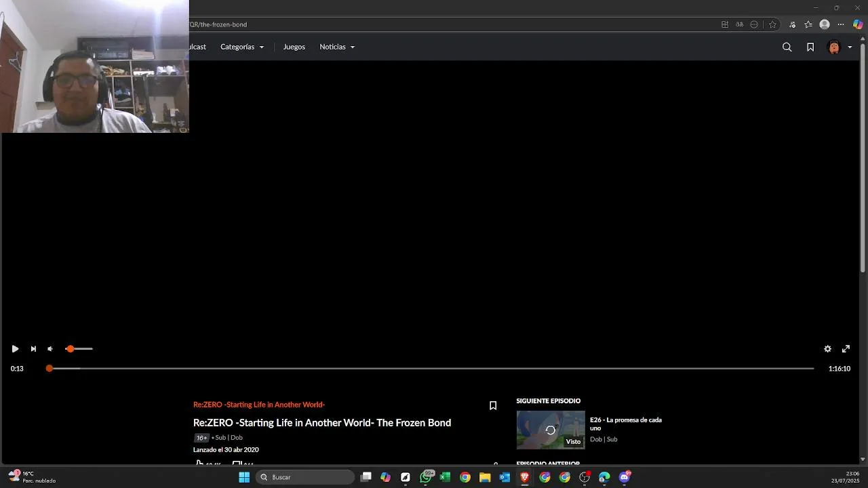868x488 pixels.
Task: Click Lanzado el 30 abr 2020
Action: point(226,450)
